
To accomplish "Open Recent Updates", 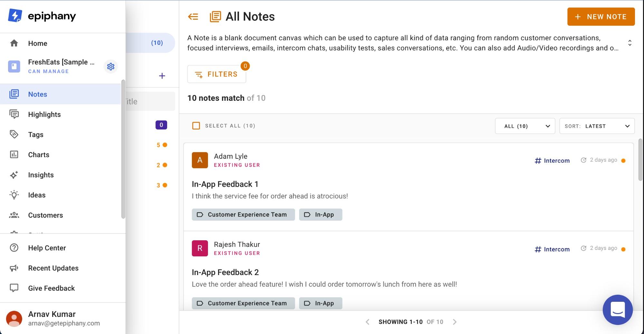I will click(x=53, y=268).
